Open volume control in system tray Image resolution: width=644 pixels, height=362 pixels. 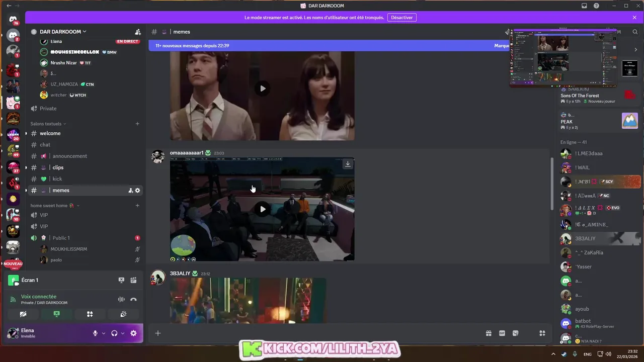[x=610, y=354]
